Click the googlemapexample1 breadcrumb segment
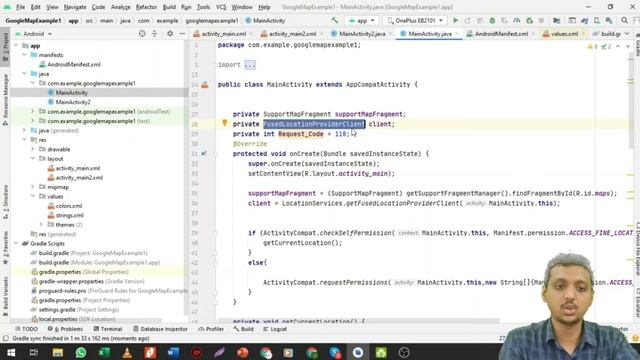The height and width of the screenshot is (360, 640). click(x=212, y=20)
